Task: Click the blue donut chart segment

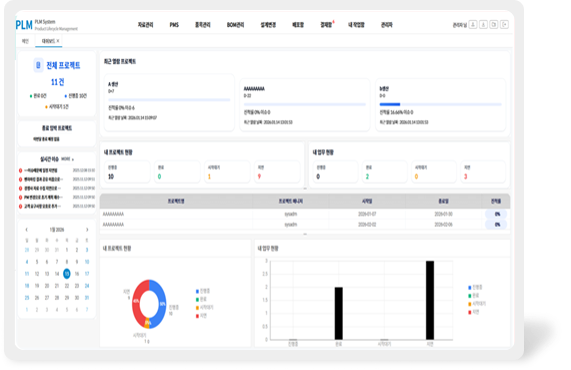Action: (x=162, y=304)
